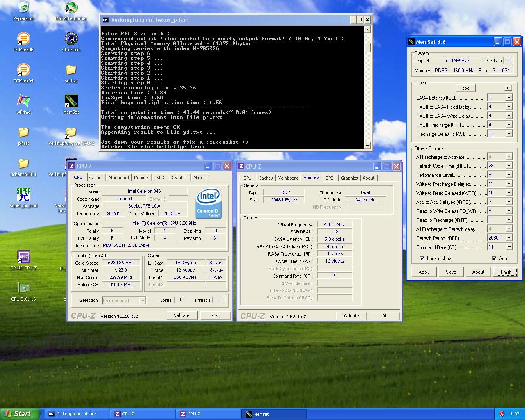Click the Save button in MemSet
The width and height of the screenshot is (525, 420).
pyautogui.click(x=451, y=272)
